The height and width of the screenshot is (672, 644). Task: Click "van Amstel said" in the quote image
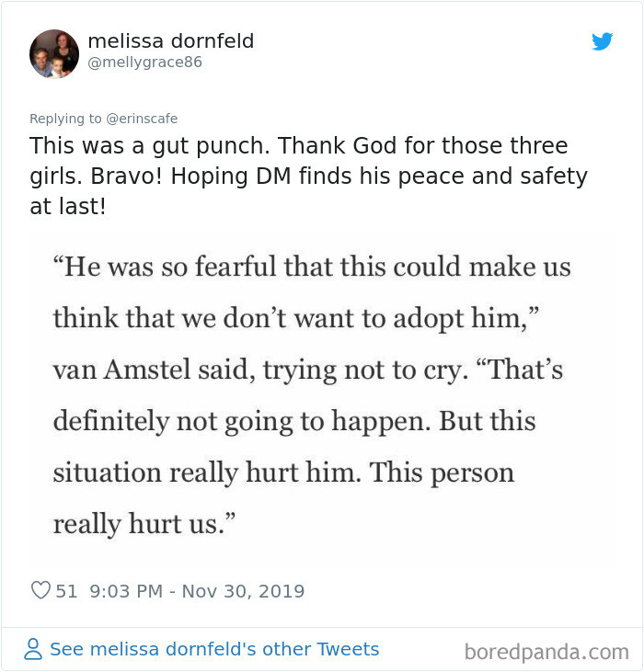[x=157, y=370]
